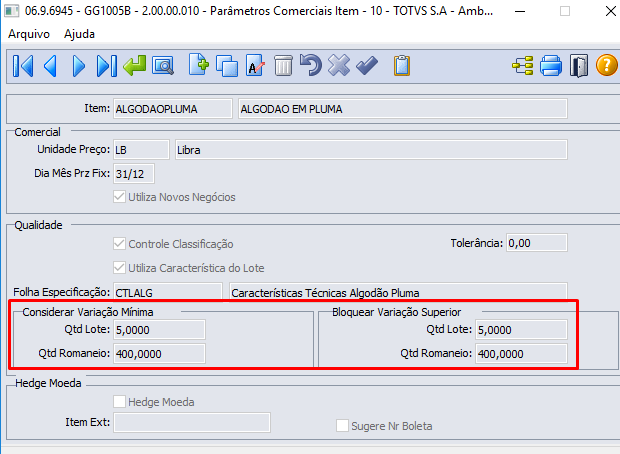Cancel with the gray X icon

(339, 65)
